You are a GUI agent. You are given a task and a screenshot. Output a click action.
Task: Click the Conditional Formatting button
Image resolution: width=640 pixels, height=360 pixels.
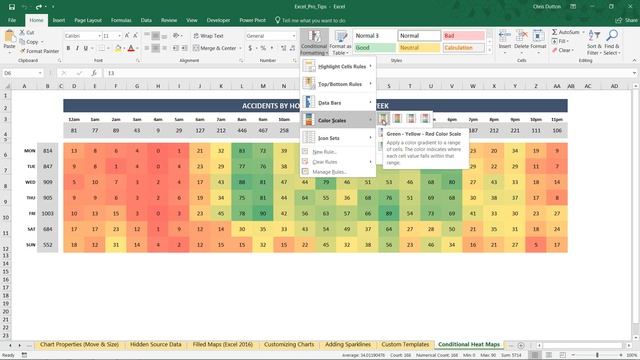[x=314, y=42]
